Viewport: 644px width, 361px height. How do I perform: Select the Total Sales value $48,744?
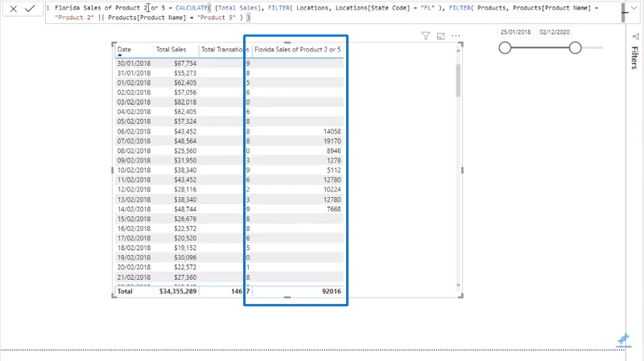pos(185,209)
